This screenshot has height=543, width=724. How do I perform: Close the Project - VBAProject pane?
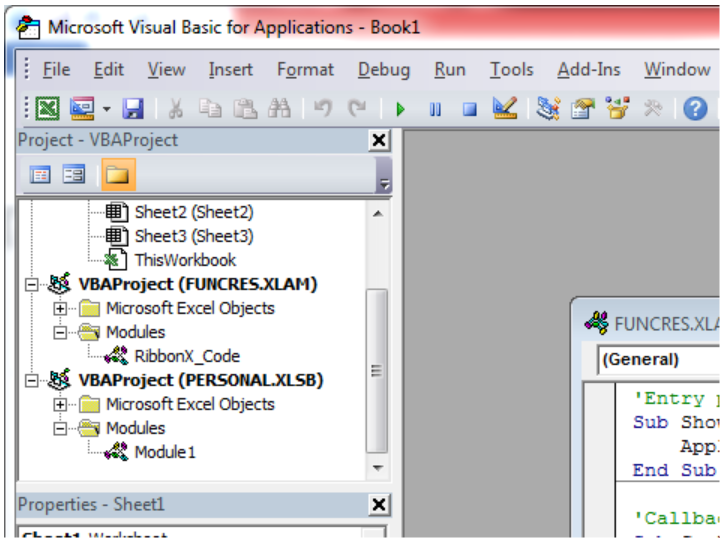(379, 140)
